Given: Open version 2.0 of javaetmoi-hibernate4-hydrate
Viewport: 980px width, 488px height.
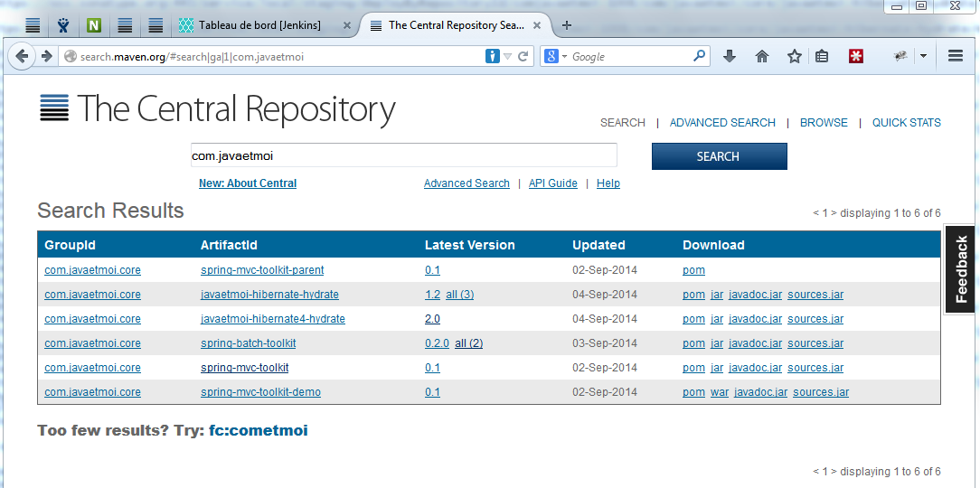Looking at the screenshot, I should tap(432, 319).
